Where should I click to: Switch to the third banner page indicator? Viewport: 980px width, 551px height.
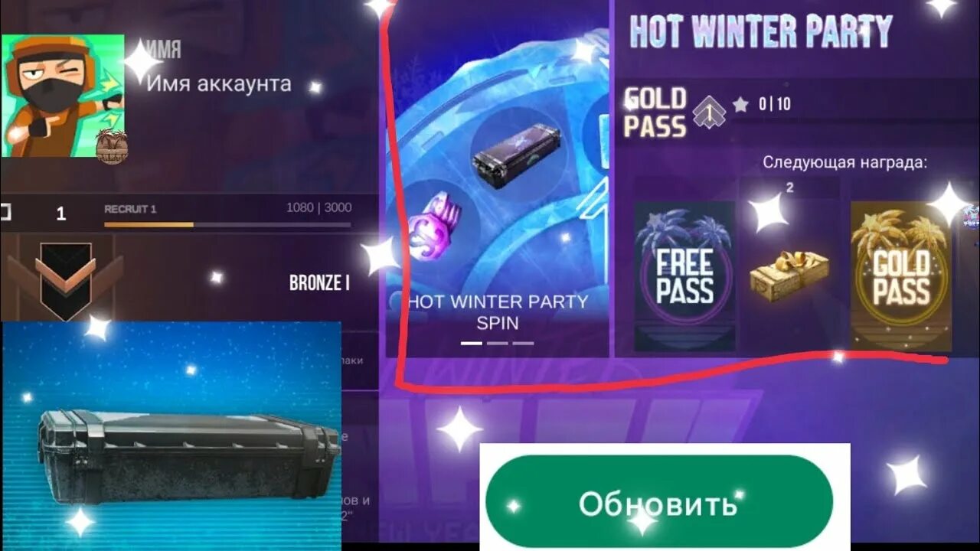click(x=523, y=344)
